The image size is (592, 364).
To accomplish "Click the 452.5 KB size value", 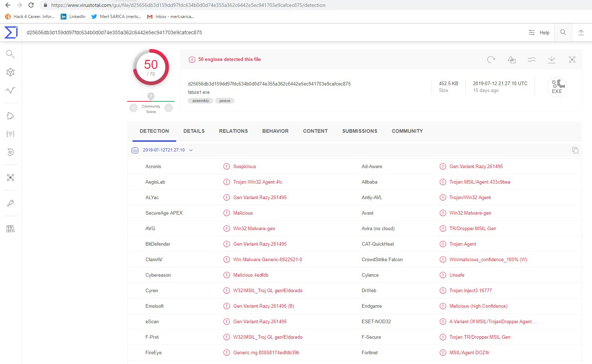I will [x=448, y=83].
